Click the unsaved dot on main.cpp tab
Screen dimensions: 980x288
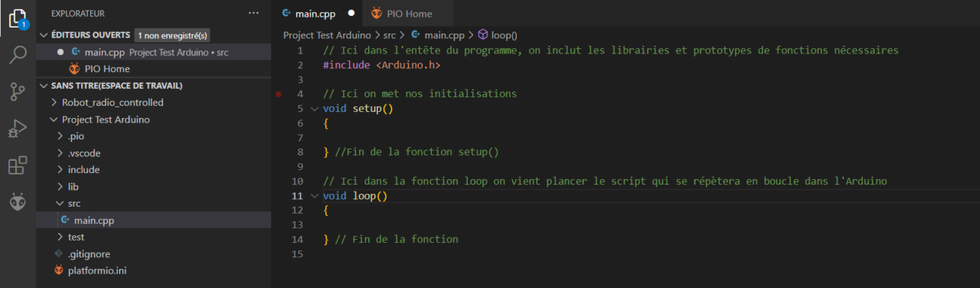[x=351, y=13]
